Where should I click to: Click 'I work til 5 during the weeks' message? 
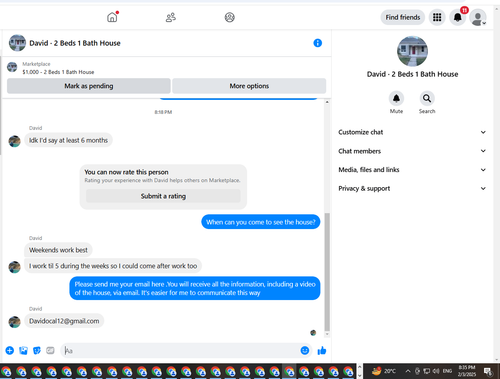(x=113, y=266)
